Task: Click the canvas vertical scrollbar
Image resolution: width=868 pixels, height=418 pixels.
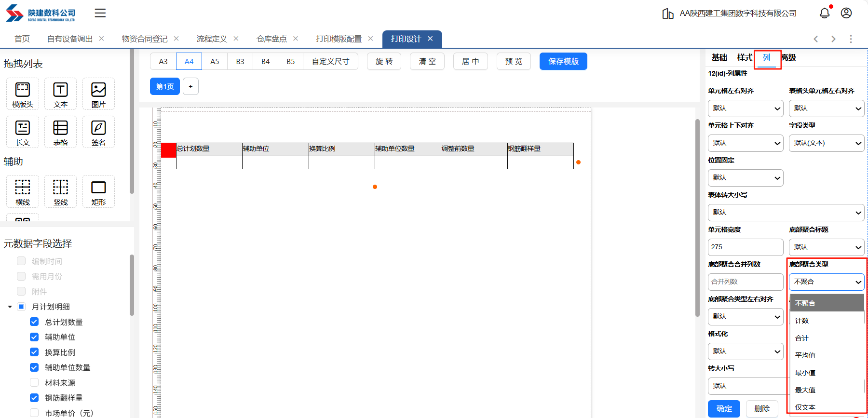Action: (697, 217)
